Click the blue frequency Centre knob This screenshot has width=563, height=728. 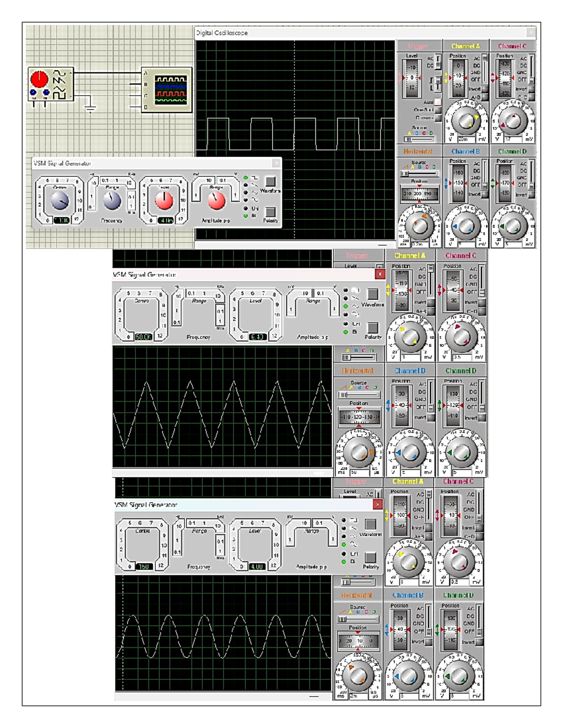tap(60, 201)
